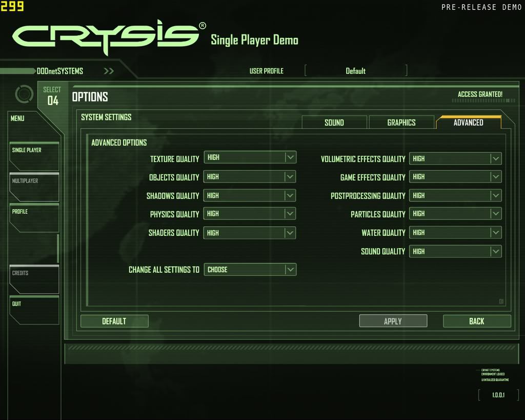Click the Postprocessing Quality label
The width and height of the screenshot is (525, 420).
pyautogui.click(x=368, y=196)
